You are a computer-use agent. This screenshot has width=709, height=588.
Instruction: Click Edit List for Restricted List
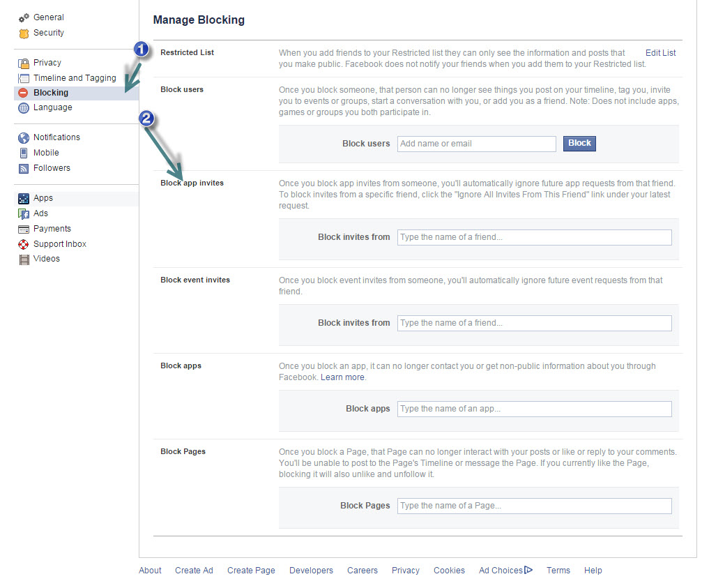pos(660,53)
